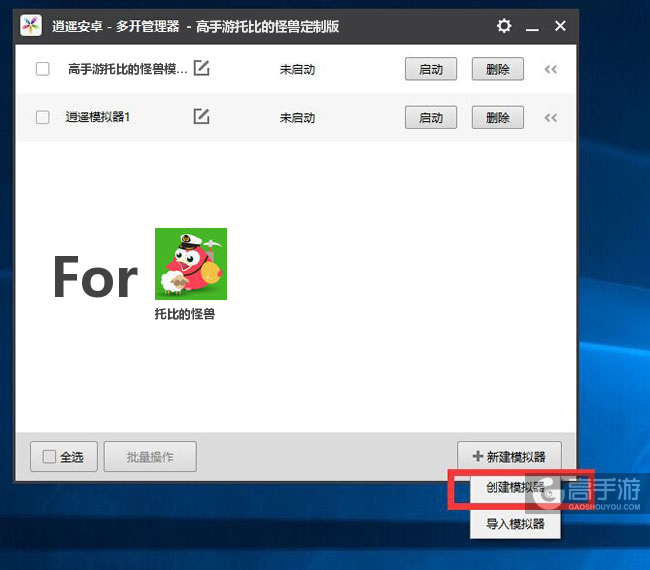Viewport: 650px width, 570px height.
Task: Open the 托比的怪兽 game icon
Action: pyautogui.click(x=191, y=264)
